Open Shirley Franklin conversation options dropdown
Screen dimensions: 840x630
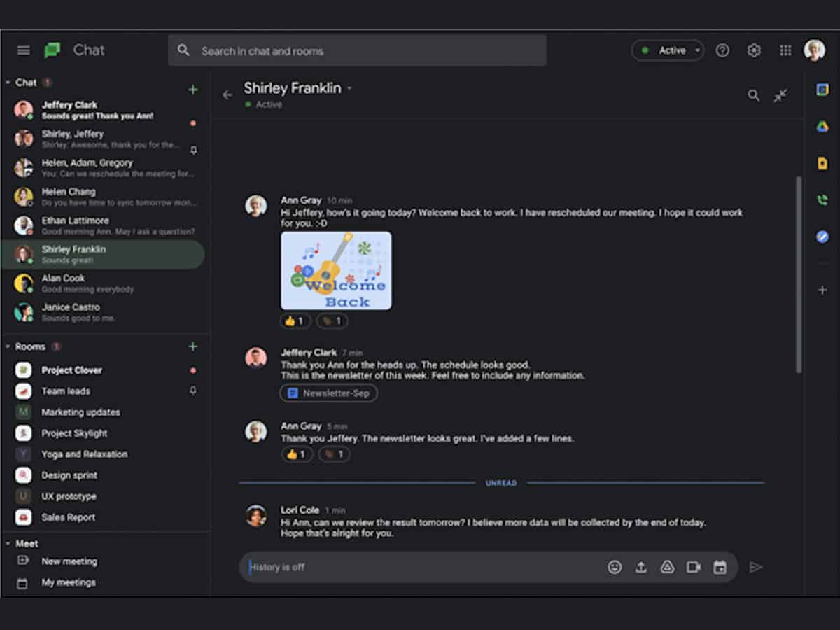tap(349, 88)
